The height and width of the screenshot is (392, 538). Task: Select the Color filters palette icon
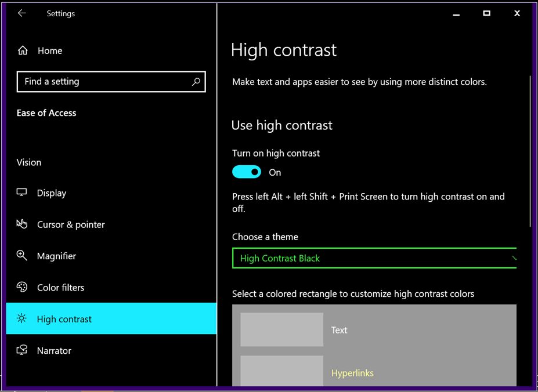21,287
